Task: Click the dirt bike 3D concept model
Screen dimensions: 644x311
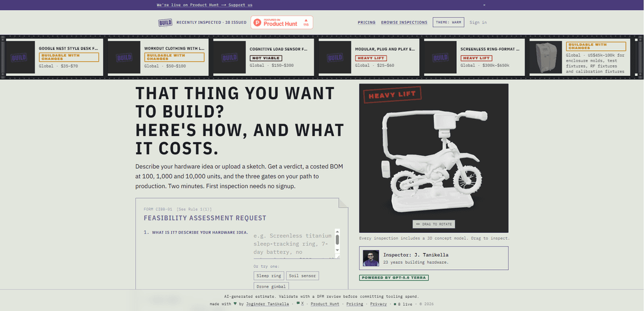Action: pos(434,161)
